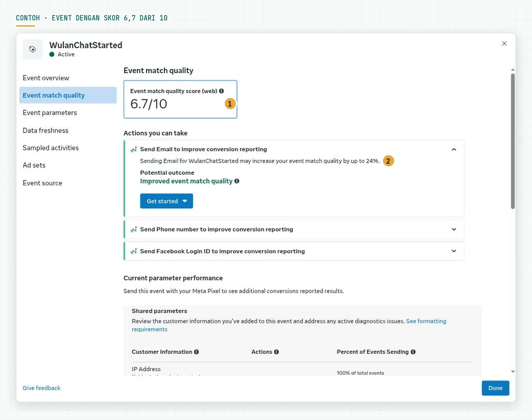Expand Send Facebook Login ID recommendation
Image resolution: width=532 pixels, height=420 pixels.
click(x=454, y=251)
